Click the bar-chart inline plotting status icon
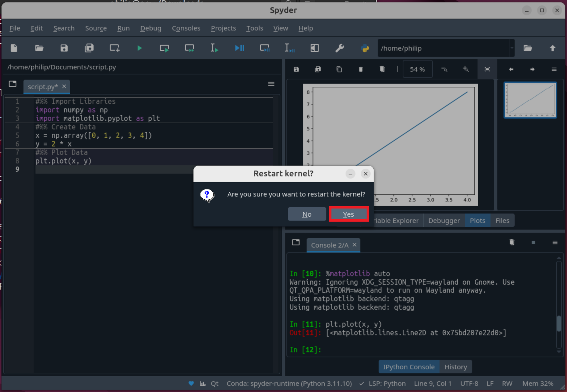The width and height of the screenshot is (567, 392). point(203,384)
